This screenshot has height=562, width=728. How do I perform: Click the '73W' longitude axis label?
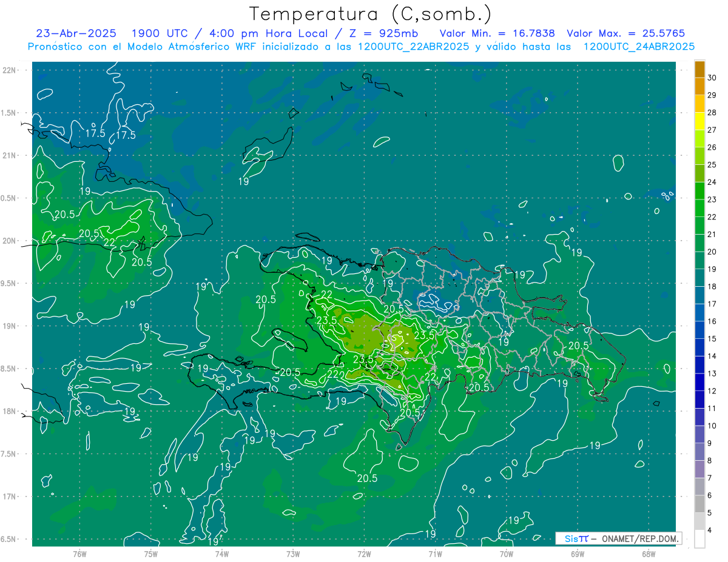(293, 554)
